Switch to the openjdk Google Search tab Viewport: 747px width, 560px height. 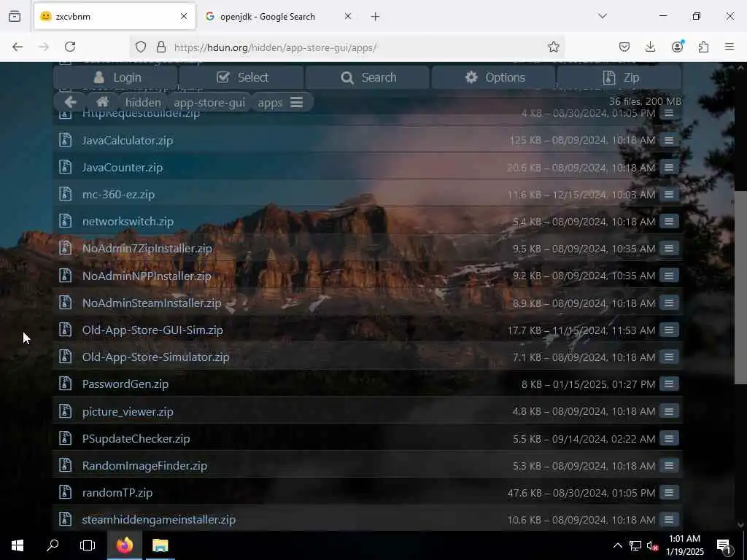click(x=267, y=16)
